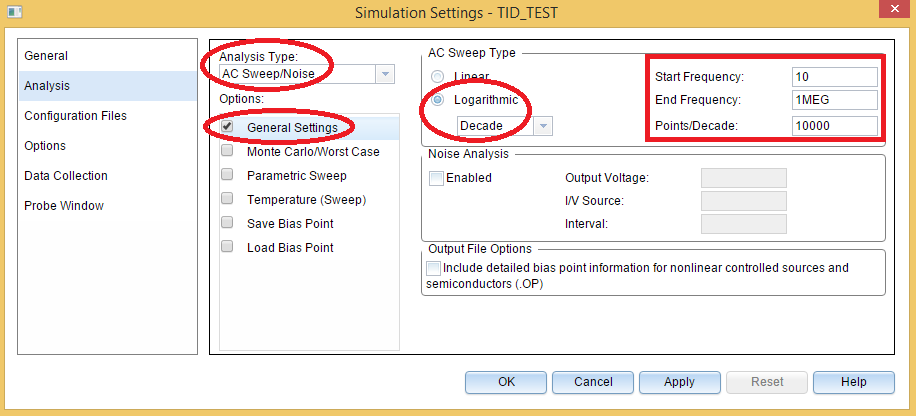Click the Apply button

pos(679,382)
